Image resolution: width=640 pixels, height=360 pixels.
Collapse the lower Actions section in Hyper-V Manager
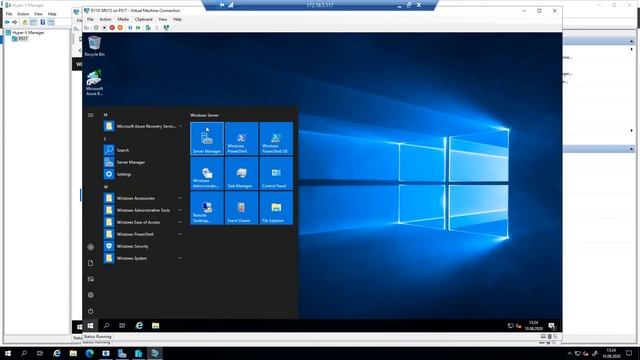(631, 149)
